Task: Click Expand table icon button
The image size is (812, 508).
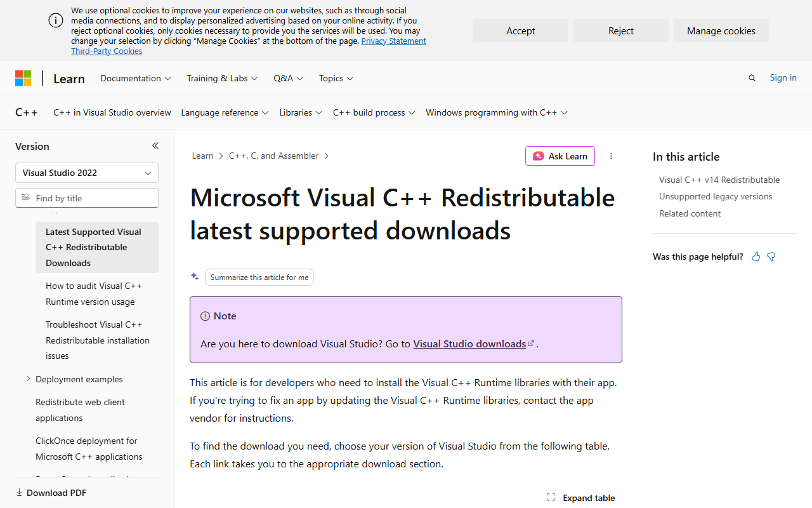Action: [580, 498]
